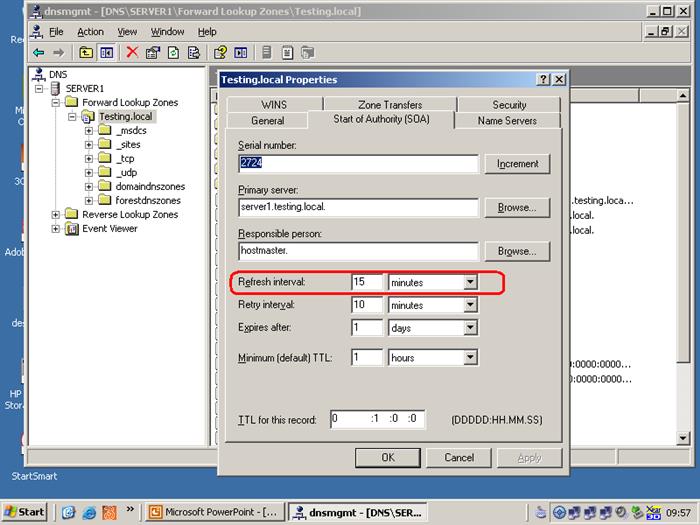The image size is (700, 525).
Task: Click the New Record document toolbar icon
Action: [x=287, y=53]
